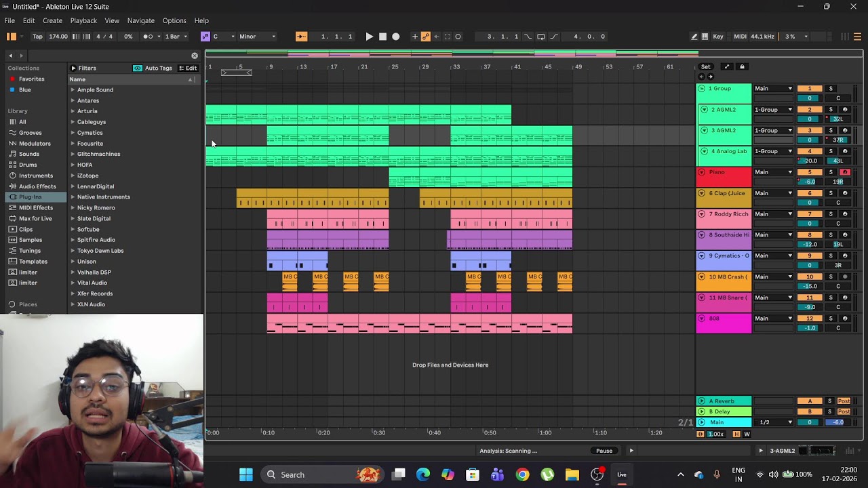This screenshot has height=488, width=868.
Task: Click the browser Edit button
Action: click(x=188, y=68)
